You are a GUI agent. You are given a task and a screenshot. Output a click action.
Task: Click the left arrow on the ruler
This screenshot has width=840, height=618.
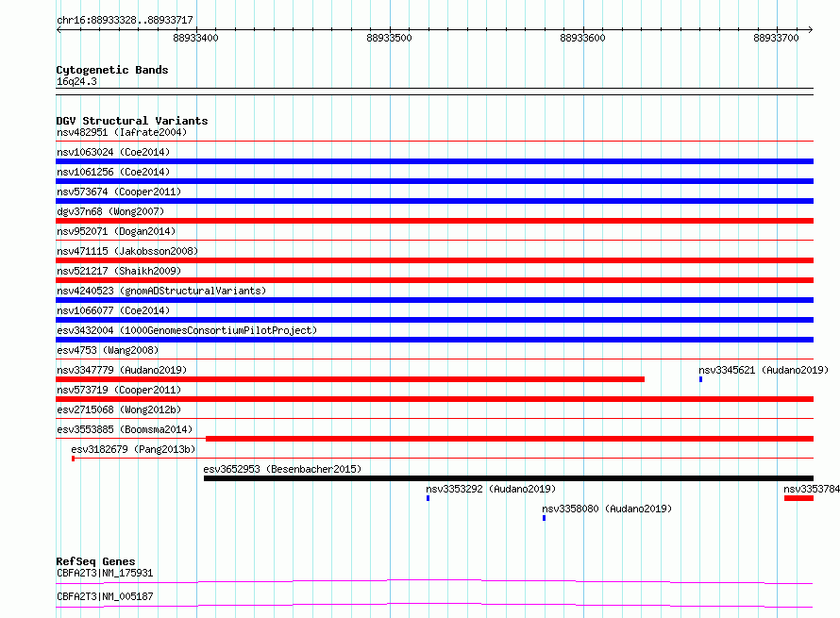coord(59,29)
